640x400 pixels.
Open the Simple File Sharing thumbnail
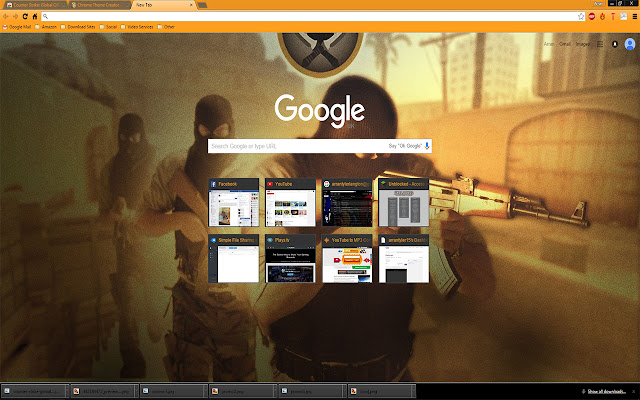click(x=233, y=258)
